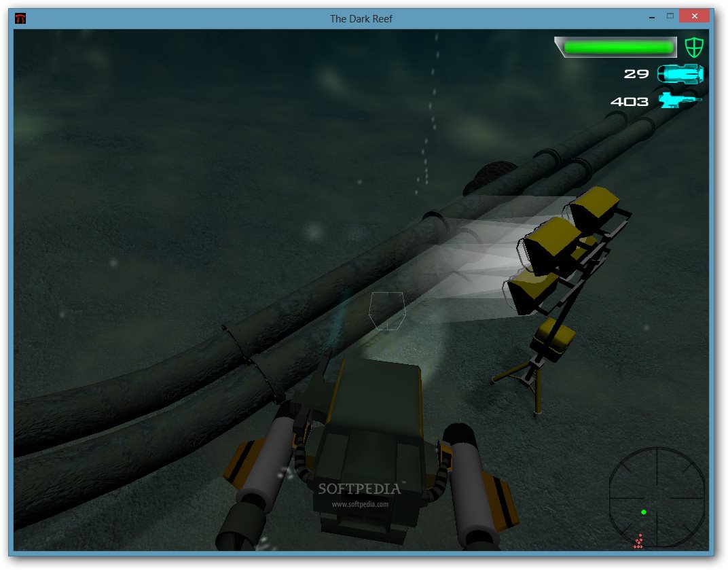Viewport: 728px width, 570px height.
Task: Click the hexagonal aiming reticle
Action: click(387, 310)
